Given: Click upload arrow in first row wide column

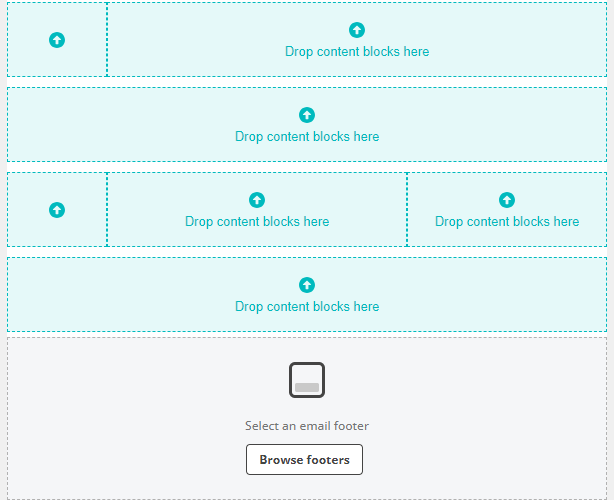Looking at the screenshot, I should click(357, 30).
